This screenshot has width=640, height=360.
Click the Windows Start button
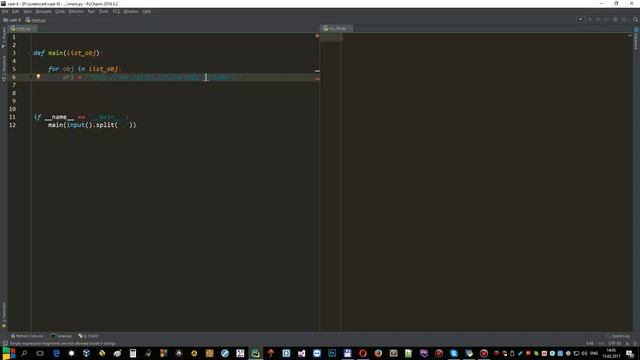tap(9, 353)
